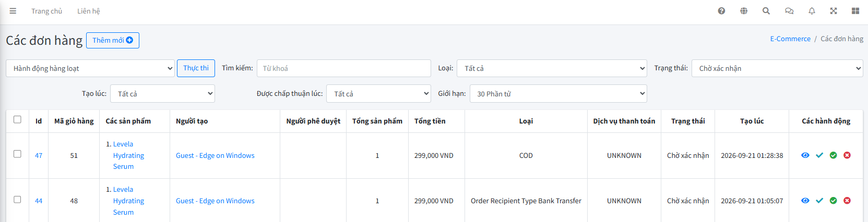Viewport: 868px width, 222px height.
Task: Tick the checkbox for order 47
Action: tap(17, 154)
